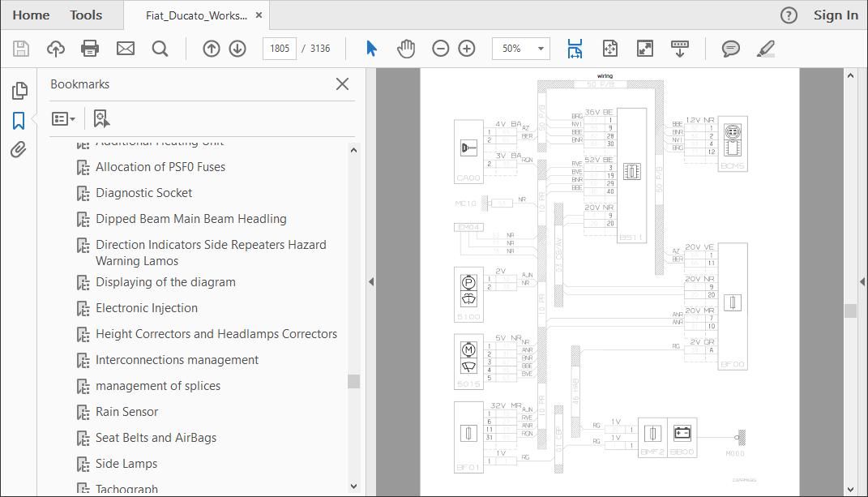Viewport: 868px width, 497px height.
Task: Add a comment with the speech bubble icon
Action: click(731, 49)
